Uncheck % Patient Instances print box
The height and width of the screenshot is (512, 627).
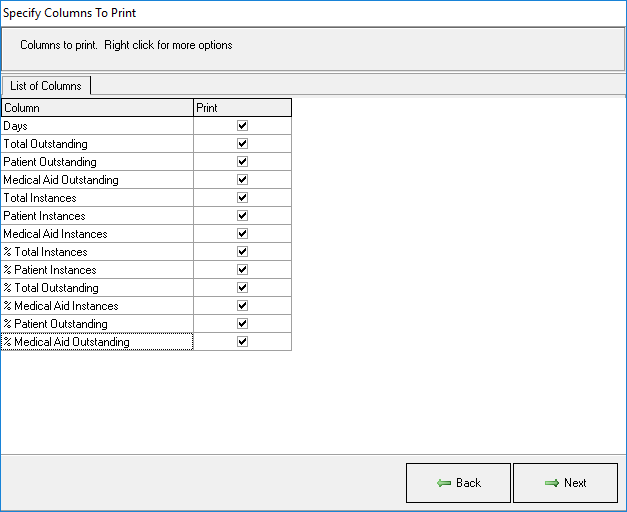(242, 270)
